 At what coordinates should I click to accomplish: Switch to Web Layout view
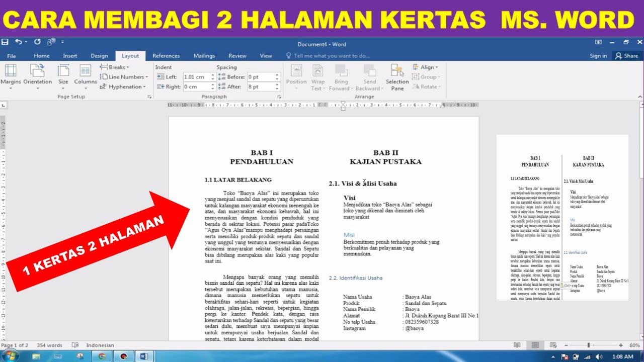tap(553, 345)
